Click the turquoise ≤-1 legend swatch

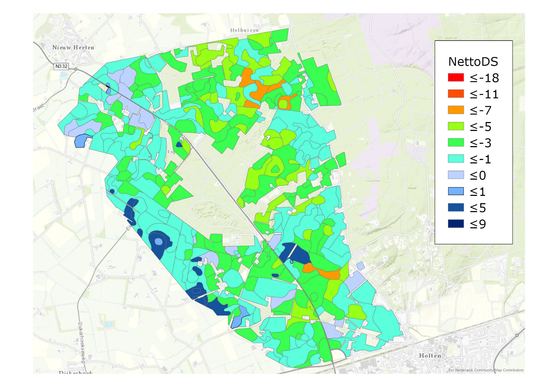(456, 159)
